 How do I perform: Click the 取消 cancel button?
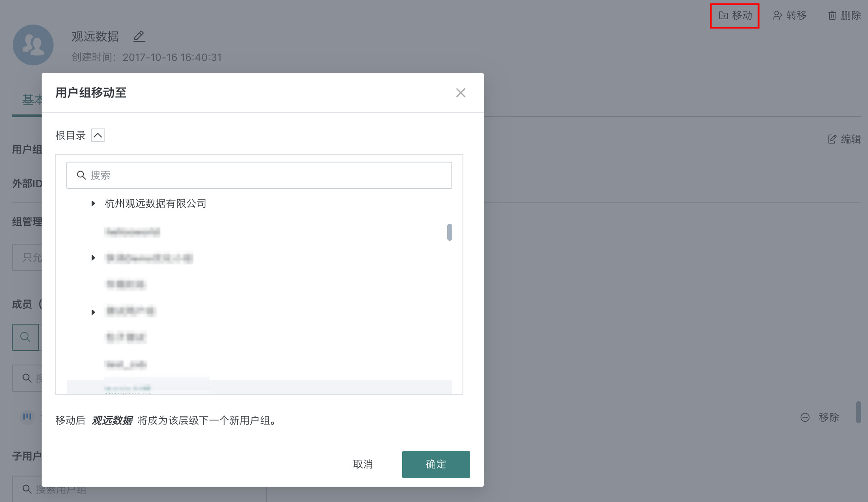pos(363,464)
